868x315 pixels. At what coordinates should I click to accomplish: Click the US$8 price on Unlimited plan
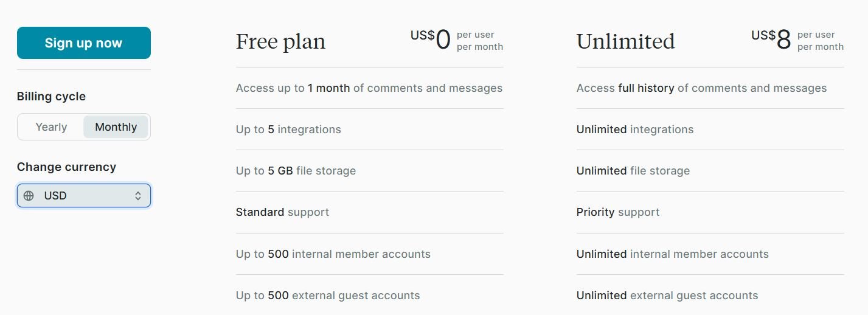pyautogui.click(x=771, y=40)
